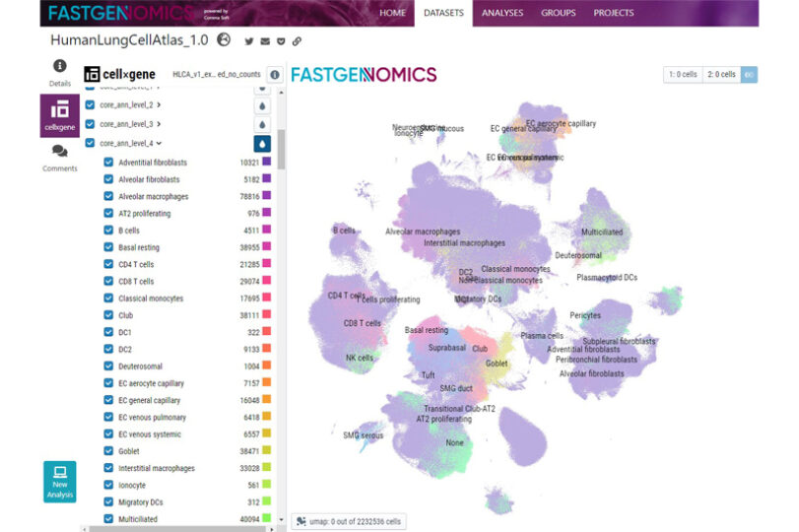
Task: Uncheck core_ann_level_4 category checkbox
Action: click(91, 143)
